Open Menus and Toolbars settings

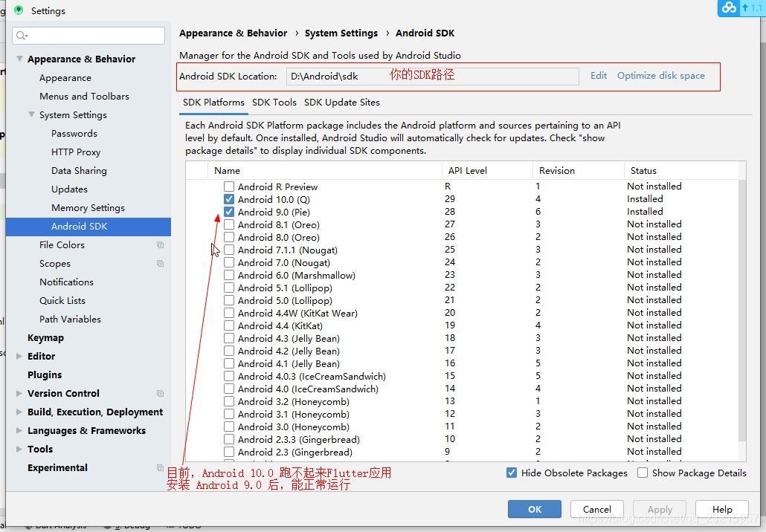coord(85,96)
